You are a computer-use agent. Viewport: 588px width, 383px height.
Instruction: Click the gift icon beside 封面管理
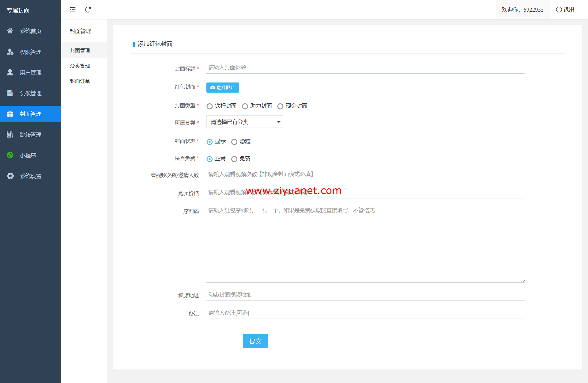point(10,114)
